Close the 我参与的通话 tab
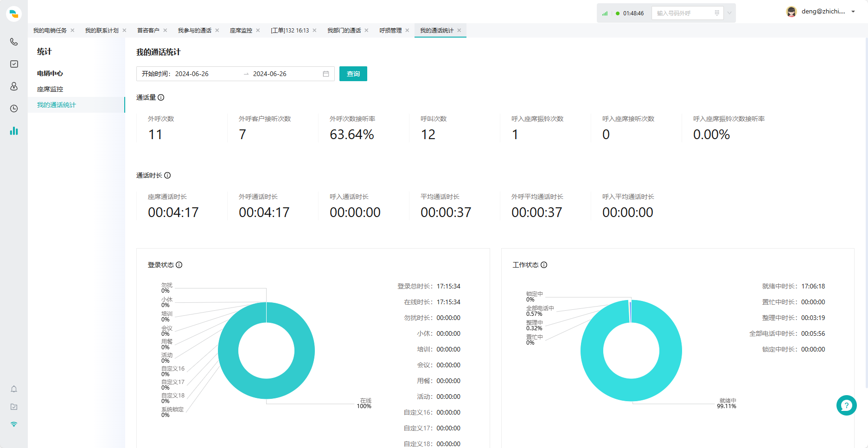Screen dimensions: 868x448 tap(217, 31)
